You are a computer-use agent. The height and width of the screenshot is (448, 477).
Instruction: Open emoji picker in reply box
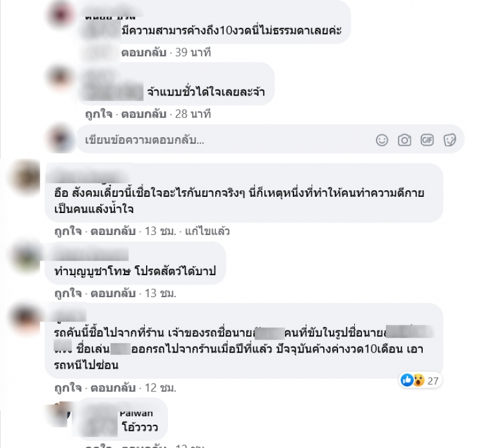pyautogui.click(x=382, y=140)
